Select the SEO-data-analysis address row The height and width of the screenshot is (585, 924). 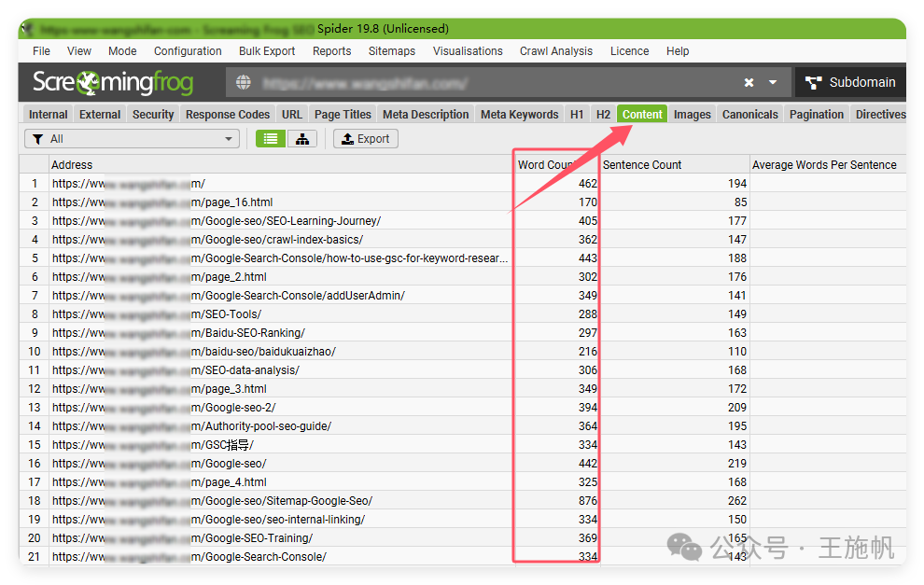click(281, 370)
